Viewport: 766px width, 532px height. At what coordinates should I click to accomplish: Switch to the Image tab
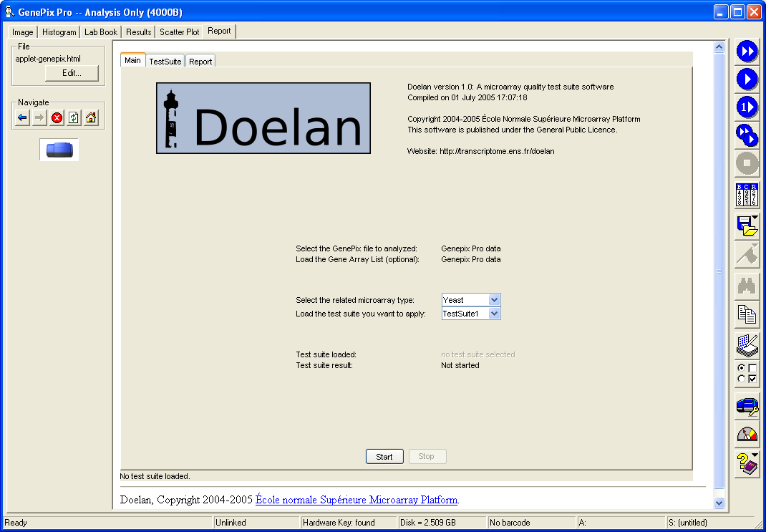(x=22, y=32)
